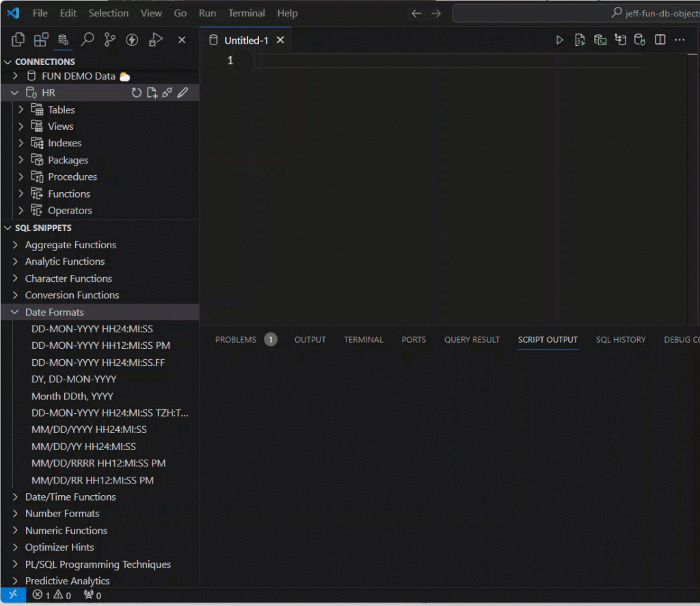Select the SQL HISTORY panel tab

point(621,339)
